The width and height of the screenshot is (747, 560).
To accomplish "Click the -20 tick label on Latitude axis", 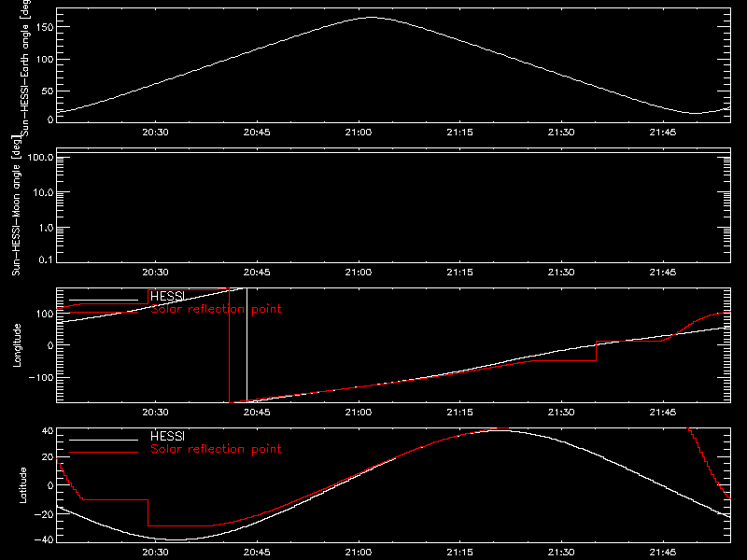I will [44, 514].
